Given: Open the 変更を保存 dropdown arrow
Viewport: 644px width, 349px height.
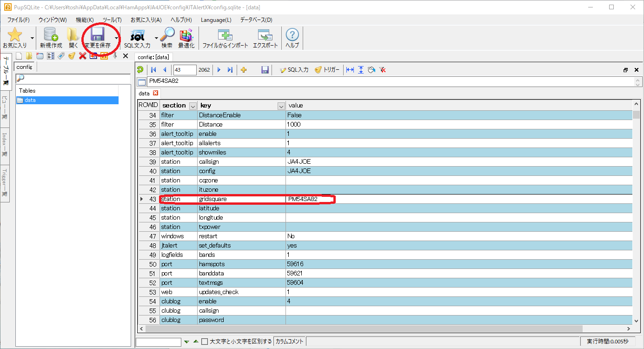Looking at the screenshot, I should click(x=116, y=38).
